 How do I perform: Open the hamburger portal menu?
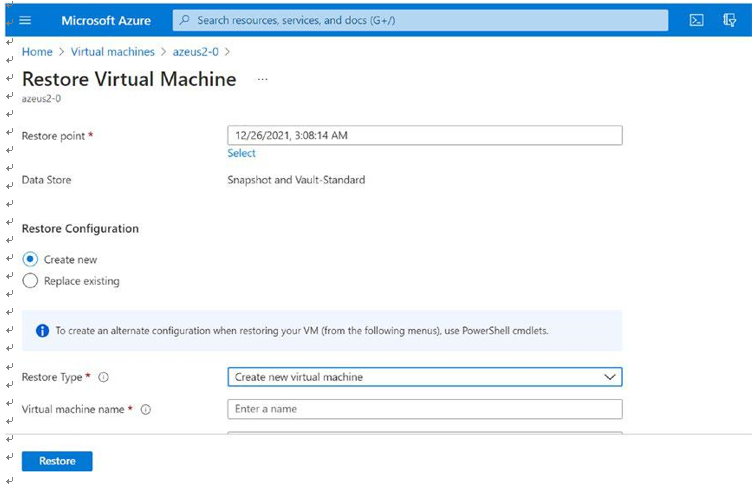click(x=25, y=20)
